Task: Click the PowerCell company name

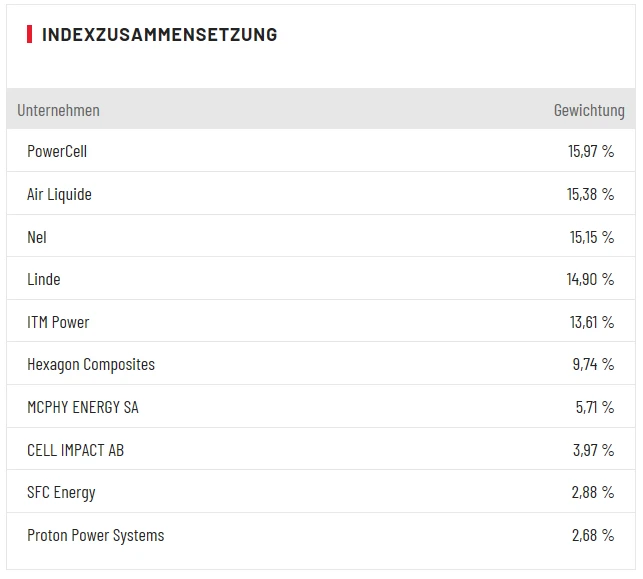Action: [x=57, y=151]
